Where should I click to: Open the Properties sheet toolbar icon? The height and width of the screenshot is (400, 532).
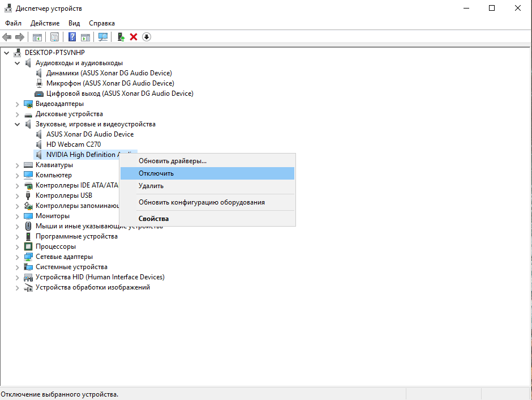[x=54, y=37]
